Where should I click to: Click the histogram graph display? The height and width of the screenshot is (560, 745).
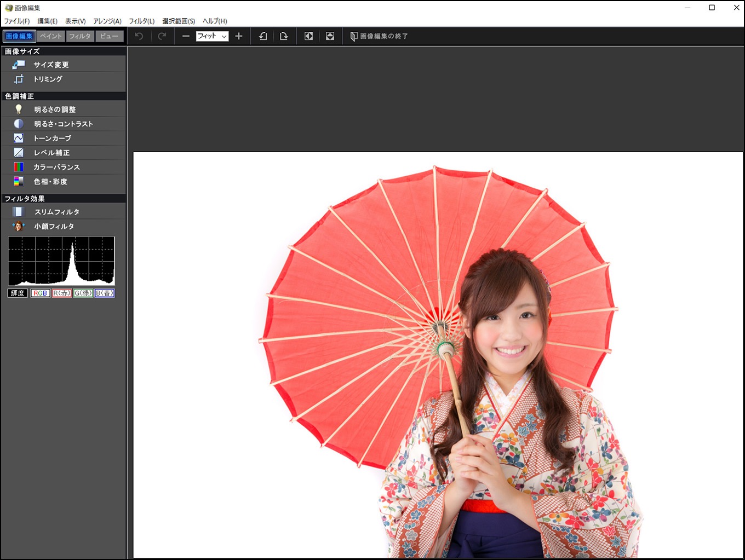pos(61,261)
